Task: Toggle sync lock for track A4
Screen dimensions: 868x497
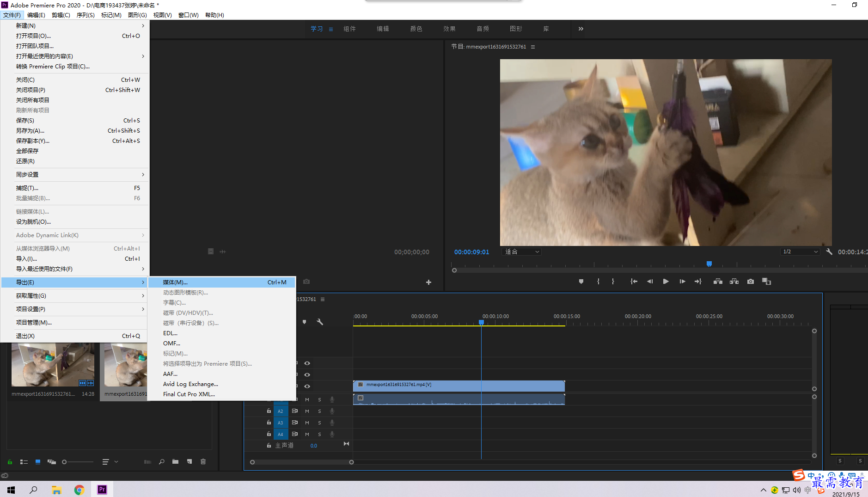Action: 294,434
